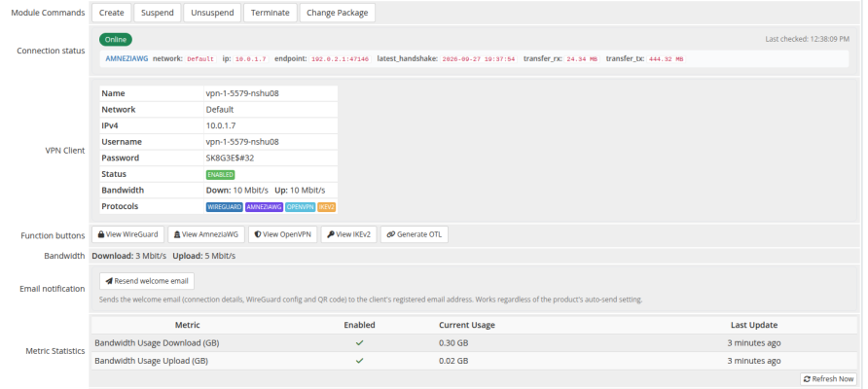Image resolution: width=868 pixels, height=389 pixels.
Task: Resend the welcome email
Action: pyautogui.click(x=147, y=281)
